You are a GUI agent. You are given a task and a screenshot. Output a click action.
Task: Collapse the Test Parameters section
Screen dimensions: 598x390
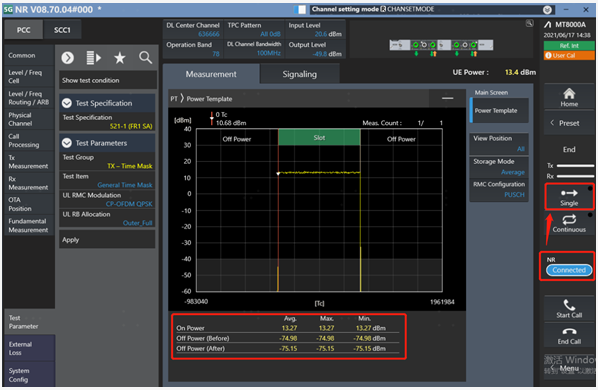tap(67, 143)
